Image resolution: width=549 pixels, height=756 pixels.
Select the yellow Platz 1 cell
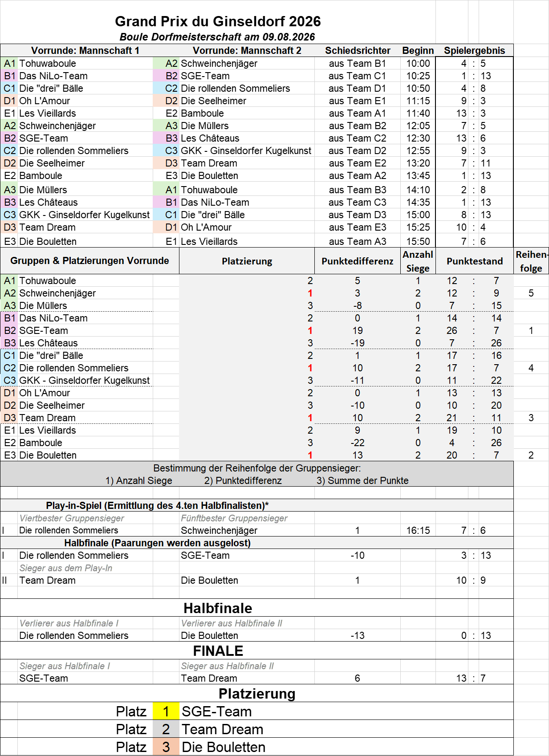click(166, 711)
